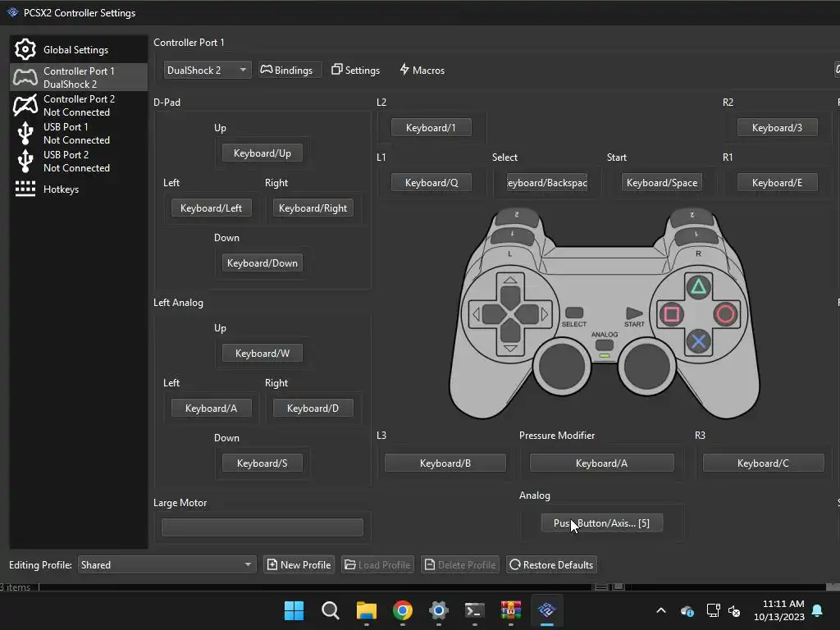The image size is (840, 630).
Task: Click the cross button on controller image
Action: tap(699, 341)
